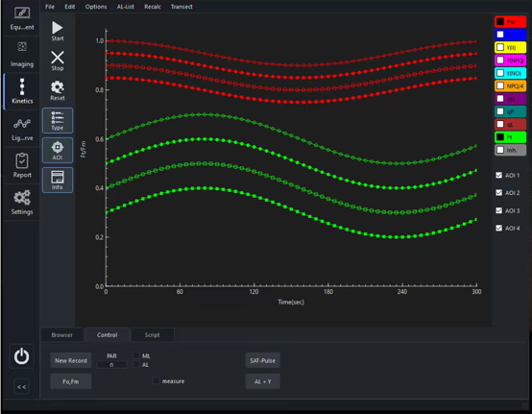
Task: Enable the qN curve checkbox
Action: tap(500, 99)
